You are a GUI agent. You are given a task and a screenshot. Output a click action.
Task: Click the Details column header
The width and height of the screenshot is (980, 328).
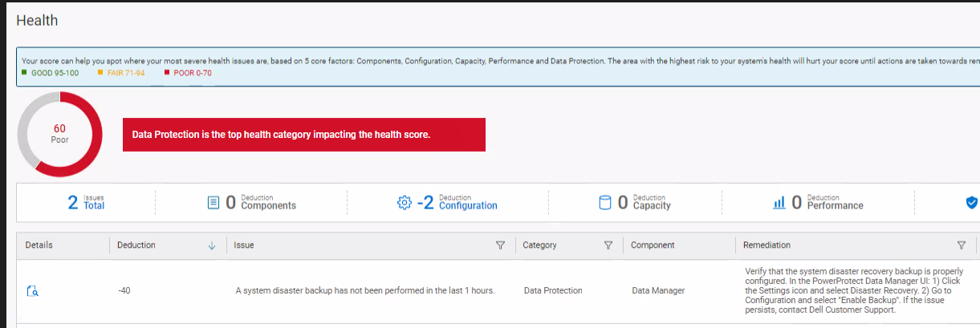(x=39, y=245)
